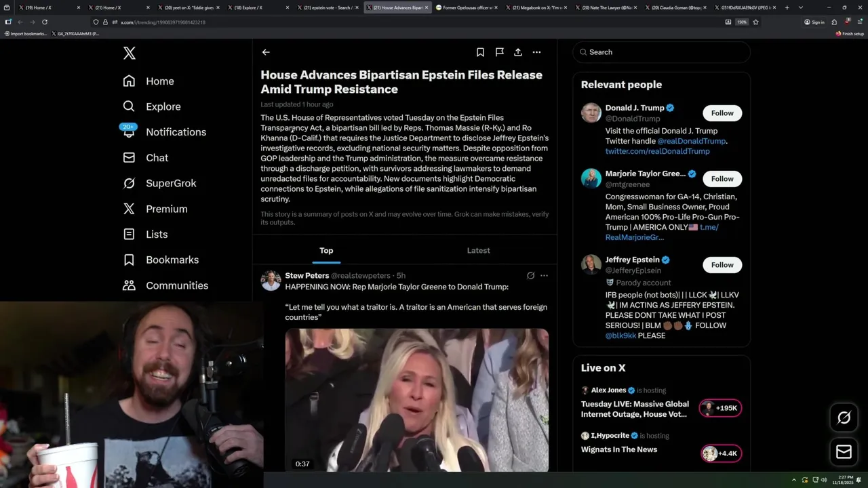Click Donald J. Trump's profile picture

(591, 113)
